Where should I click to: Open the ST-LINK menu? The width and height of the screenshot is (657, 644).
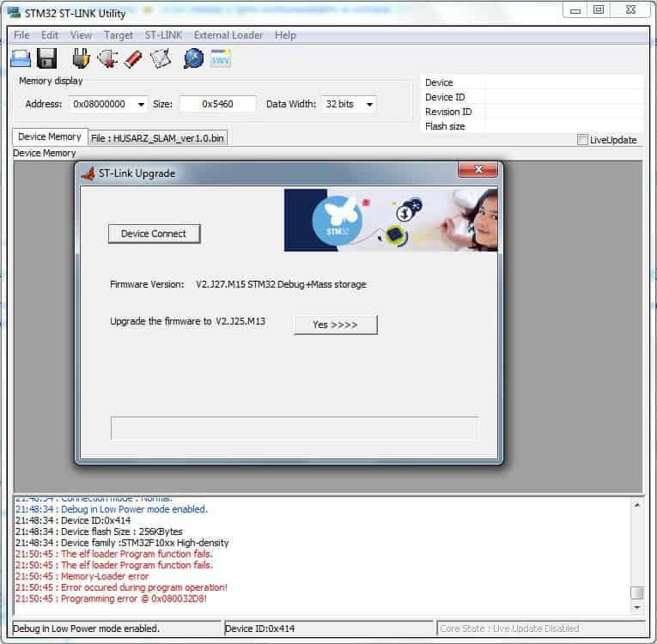pos(163,35)
